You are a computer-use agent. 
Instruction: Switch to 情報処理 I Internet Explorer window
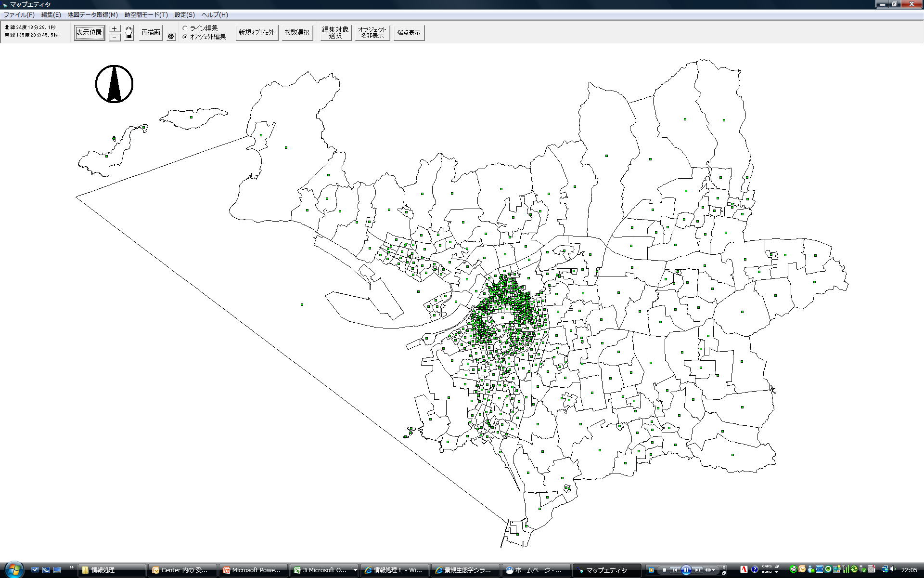coord(395,570)
